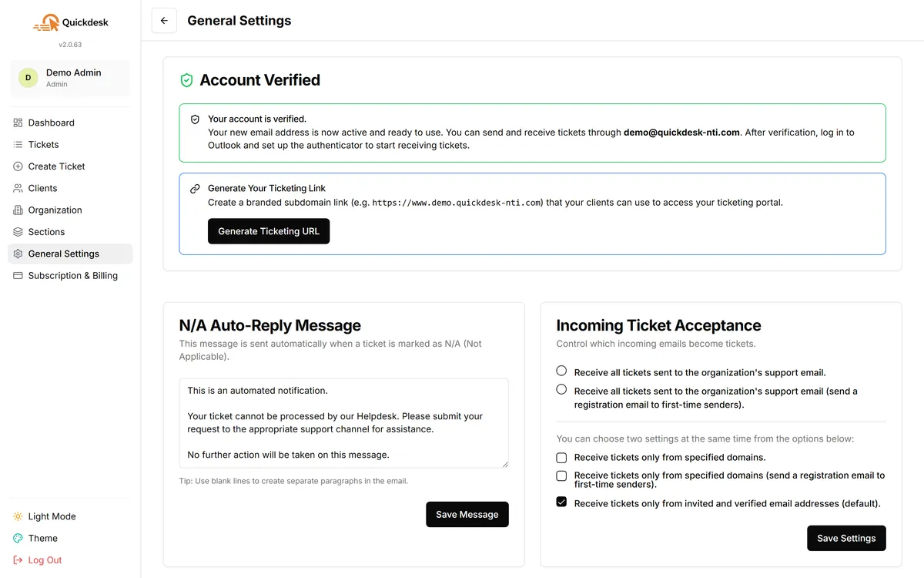Click the Create Ticket plus-circle icon

point(18,166)
